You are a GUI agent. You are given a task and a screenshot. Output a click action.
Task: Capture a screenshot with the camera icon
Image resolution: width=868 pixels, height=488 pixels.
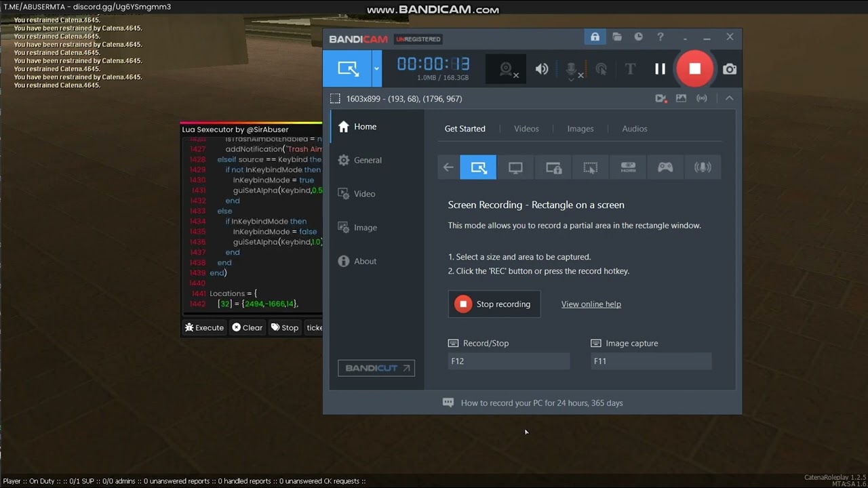[x=730, y=69]
